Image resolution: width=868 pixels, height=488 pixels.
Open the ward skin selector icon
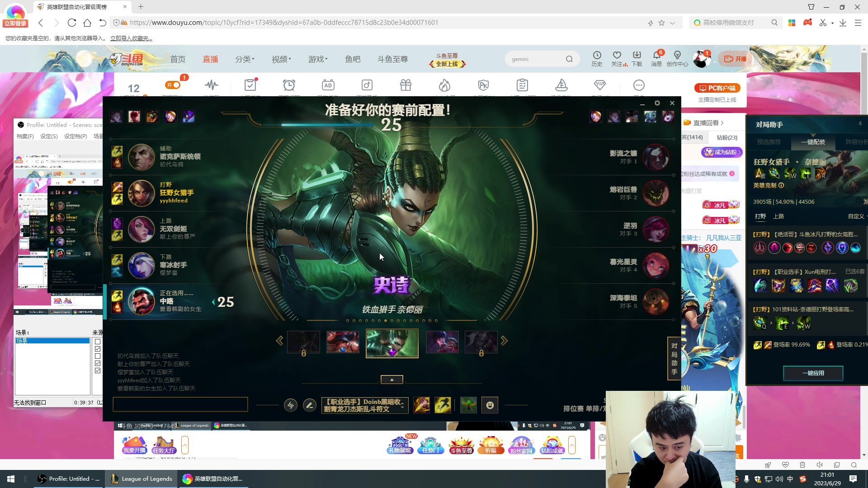pos(468,405)
